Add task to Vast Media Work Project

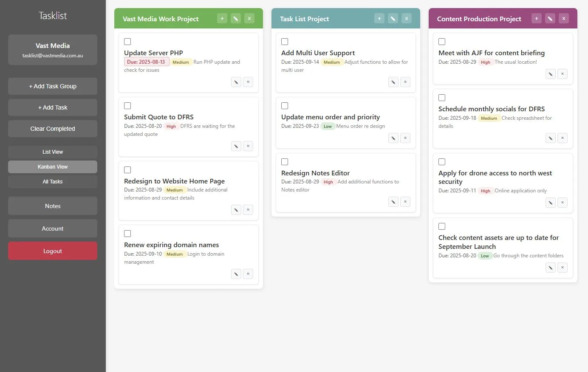pyautogui.click(x=222, y=18)
